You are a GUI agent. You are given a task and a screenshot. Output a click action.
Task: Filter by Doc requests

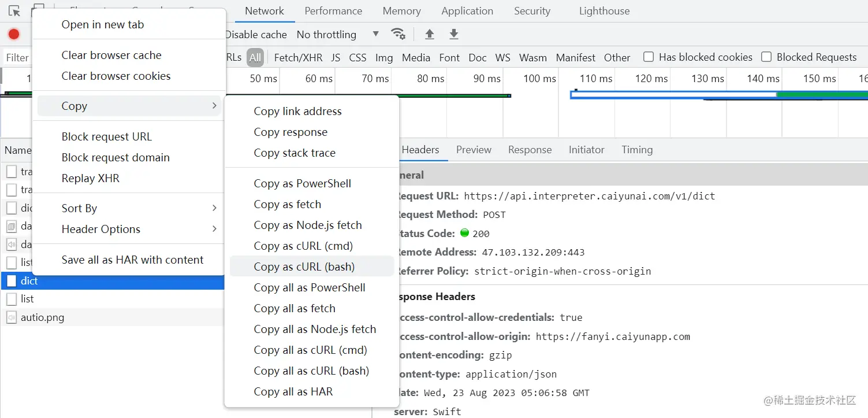478,57
